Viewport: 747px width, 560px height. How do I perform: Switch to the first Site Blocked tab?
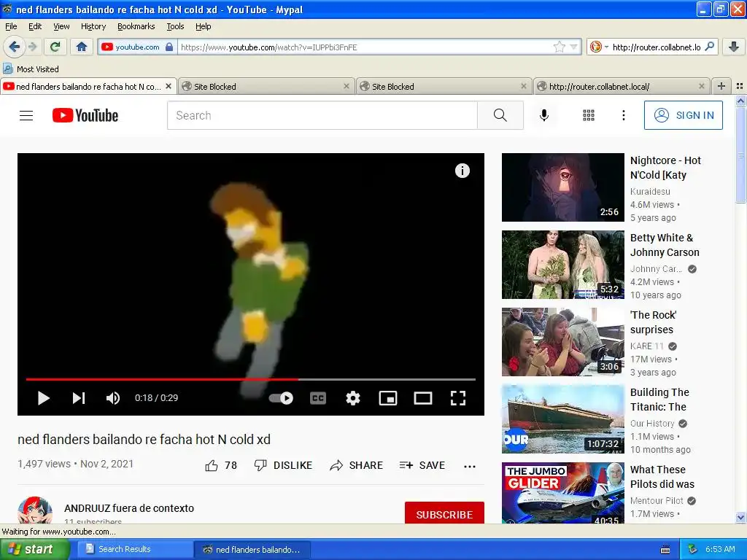pos(266,86)
